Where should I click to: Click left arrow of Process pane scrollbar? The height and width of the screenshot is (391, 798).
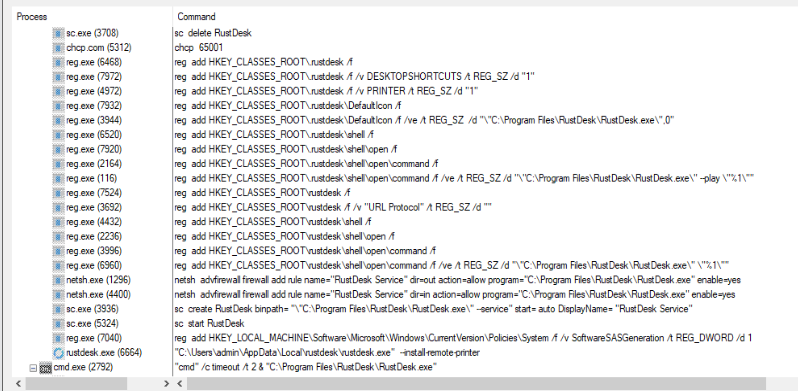(x=18, y=383)
